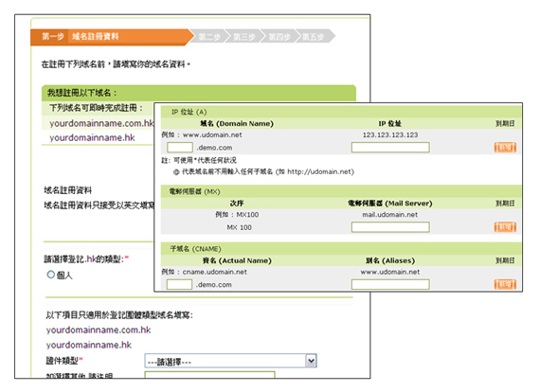Click the orange add button in CNAME row
The image size is (540, 392).
pyautogui.click(x=505, y=285)
